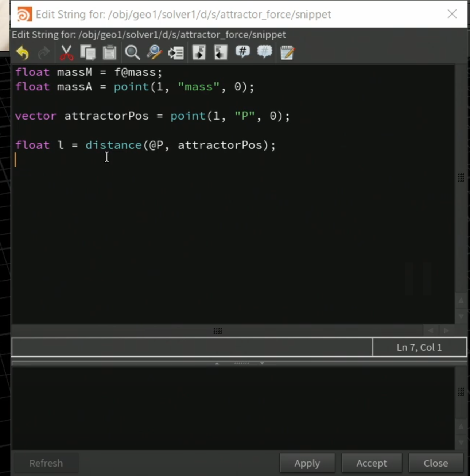470x476 pixels.
Task: Click the code editor scroll right arrow
Action: point(446,331)
